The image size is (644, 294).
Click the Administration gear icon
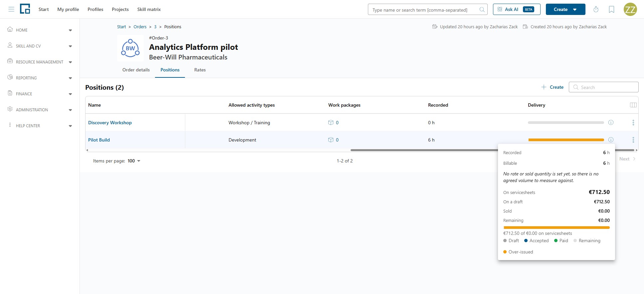click(10, 109)
